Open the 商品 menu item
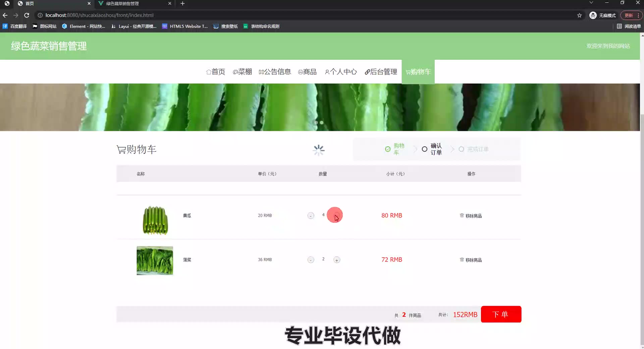The image size is (644, 349). tap(307, 72)
